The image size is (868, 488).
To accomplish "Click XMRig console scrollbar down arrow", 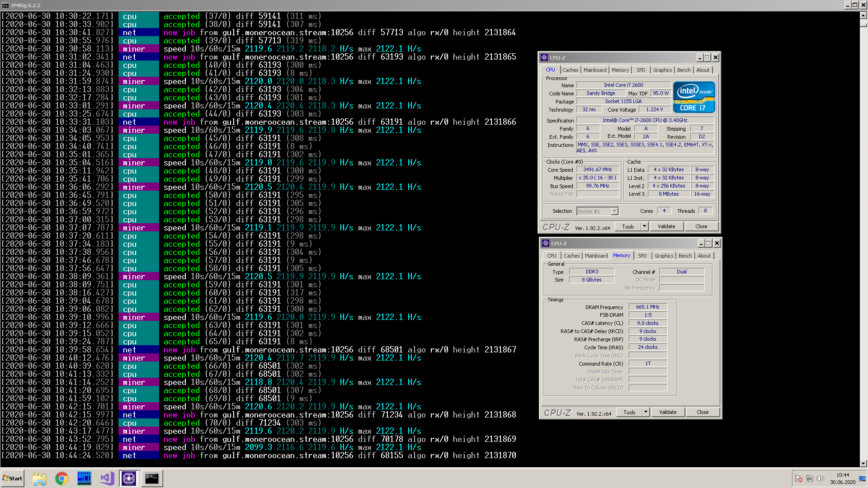I will [x=863, y=463].
